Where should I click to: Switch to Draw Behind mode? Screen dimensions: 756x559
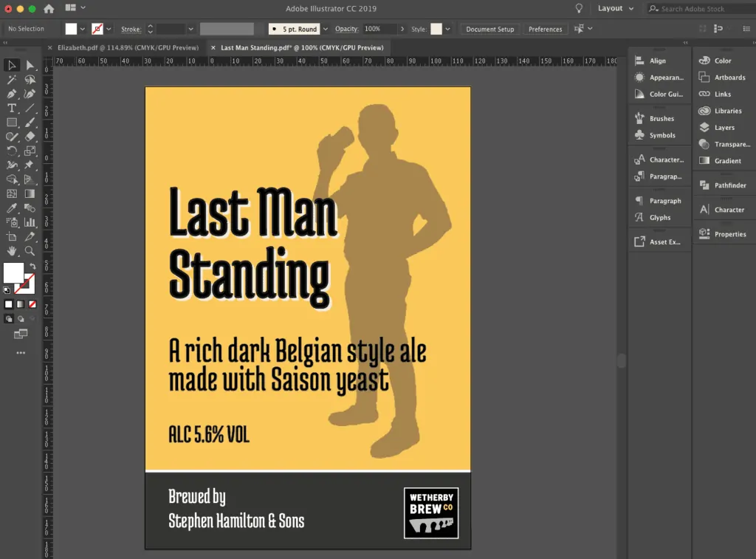pyautogui.click(x=21, y=319)
